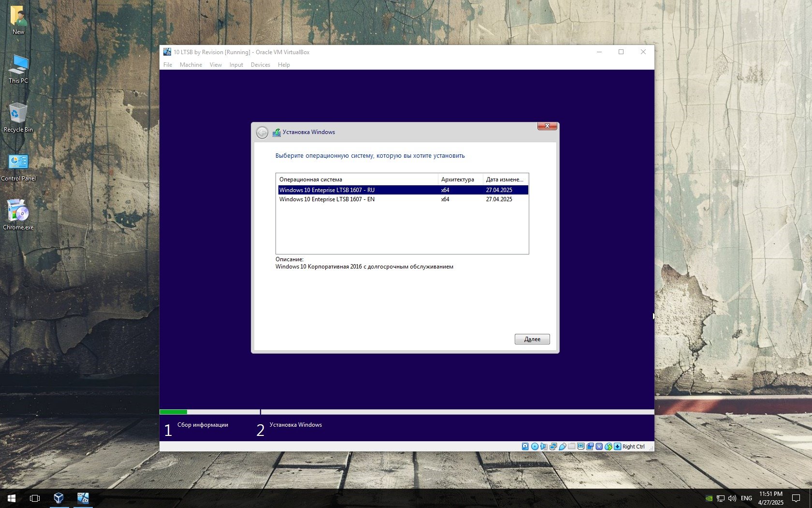Screen dimensions: 812x508
Task: Open the Devices menu
Action: coord(260,65)
